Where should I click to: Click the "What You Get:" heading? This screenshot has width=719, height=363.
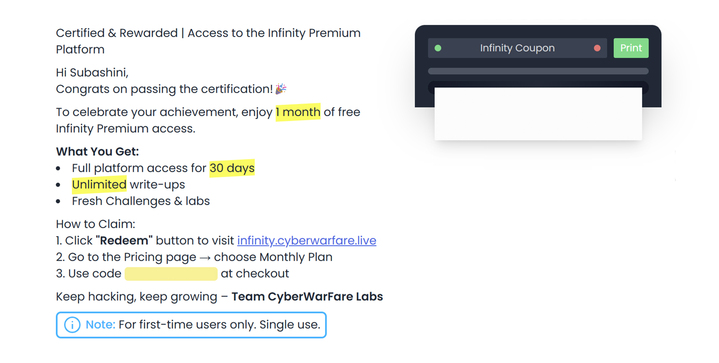(97, 152)
